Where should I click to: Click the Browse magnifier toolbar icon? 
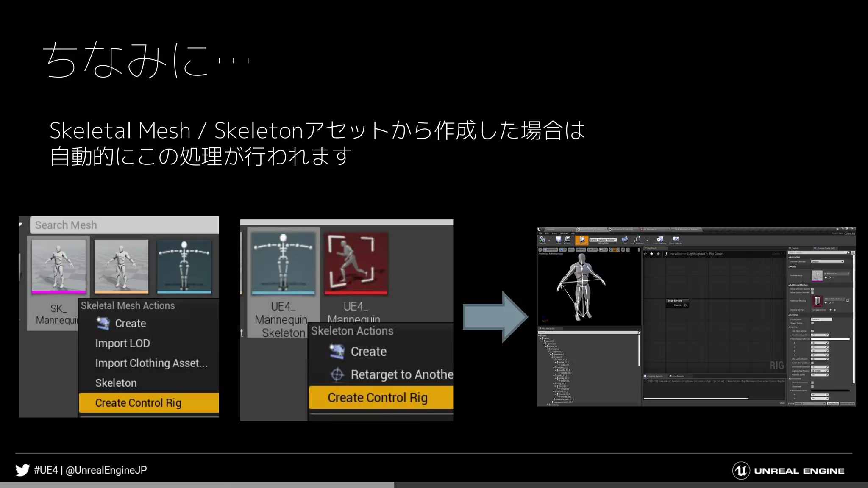coord(567,239)
